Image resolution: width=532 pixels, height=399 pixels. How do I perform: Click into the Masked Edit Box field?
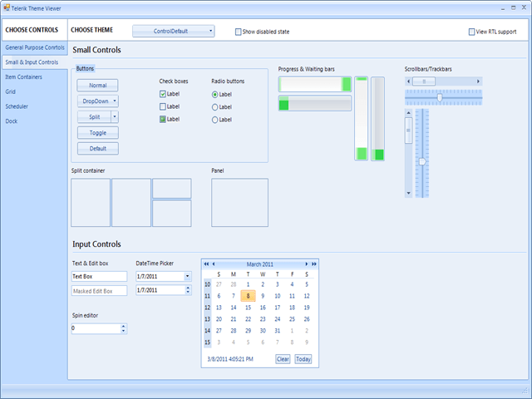99,291
